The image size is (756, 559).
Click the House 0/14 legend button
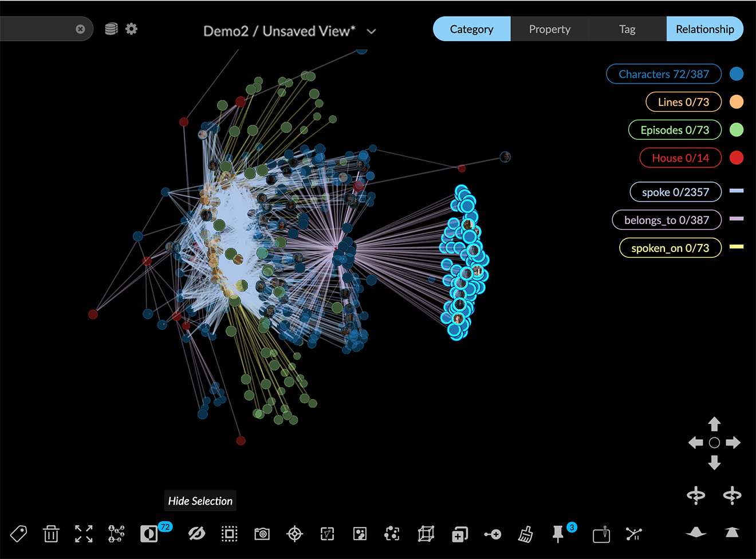tap(680, 158)
